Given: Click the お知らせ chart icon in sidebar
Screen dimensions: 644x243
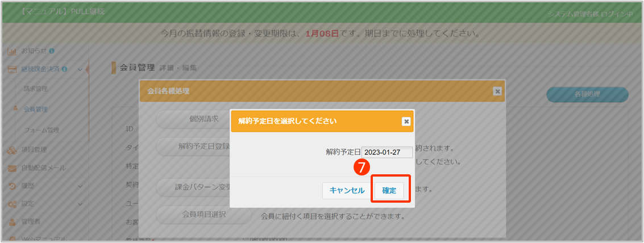Looking at the screenshot, I should click(x=11, y=51).
